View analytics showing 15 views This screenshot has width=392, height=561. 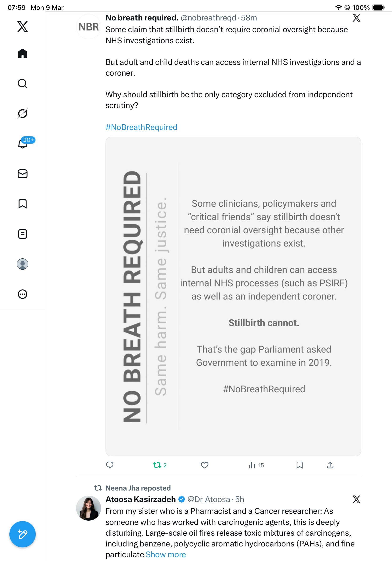pos(256,465)
